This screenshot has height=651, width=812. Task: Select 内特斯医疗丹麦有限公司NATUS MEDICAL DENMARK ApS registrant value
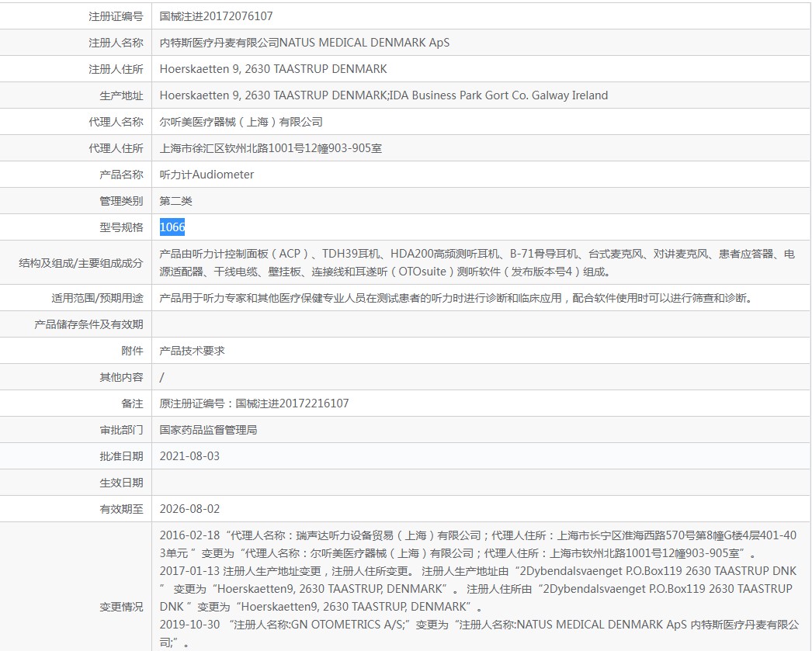coord(304,43)
